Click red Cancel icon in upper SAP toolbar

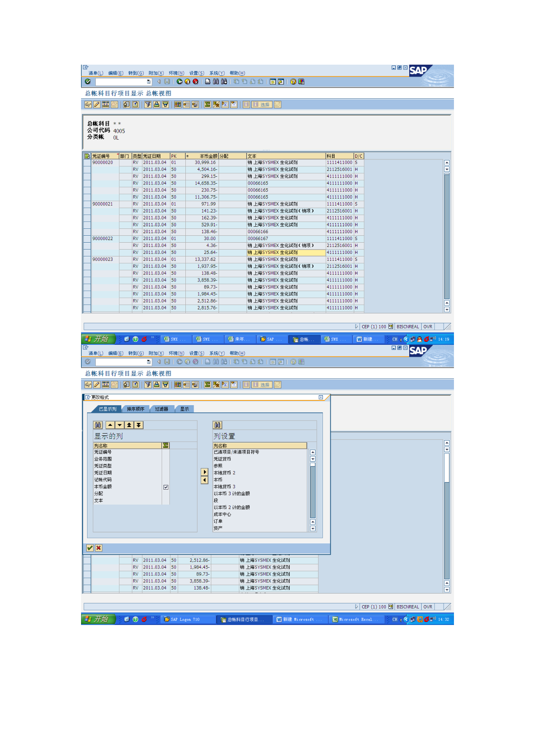click(195, 81)
